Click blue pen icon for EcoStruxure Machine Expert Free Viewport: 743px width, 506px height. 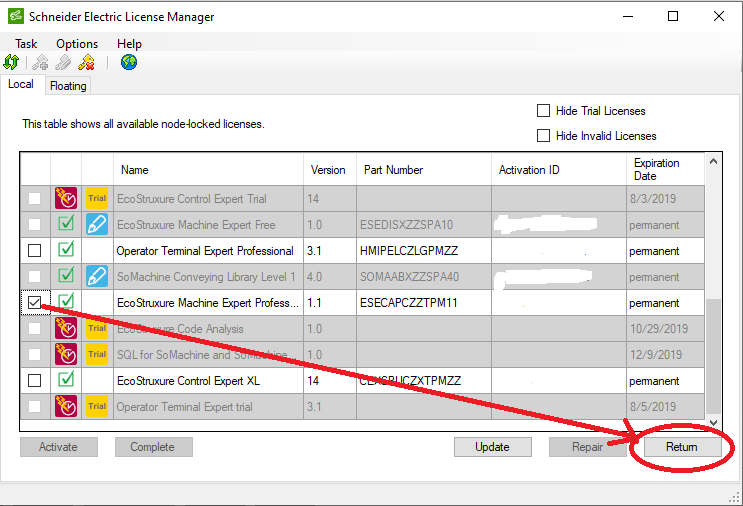pos(97,224)
